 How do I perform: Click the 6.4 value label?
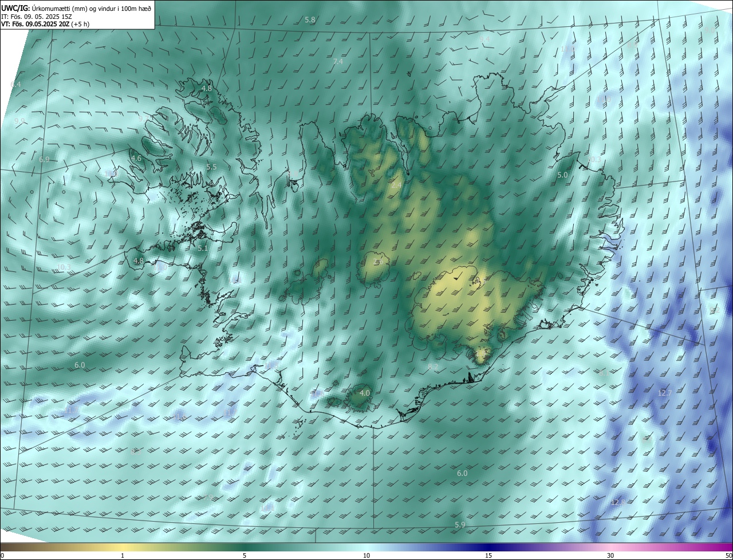[x=15, y=84]
